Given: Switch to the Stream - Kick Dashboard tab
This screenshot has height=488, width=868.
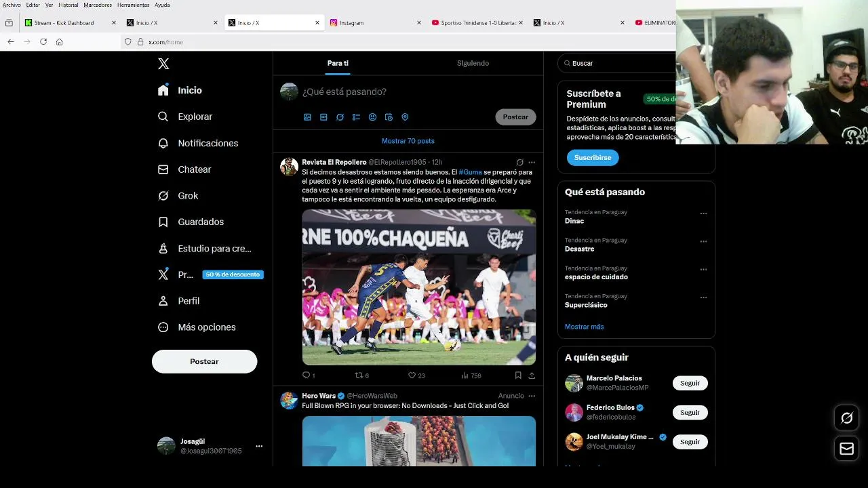Looking at the screenshot, I should (x=70, y=22).
